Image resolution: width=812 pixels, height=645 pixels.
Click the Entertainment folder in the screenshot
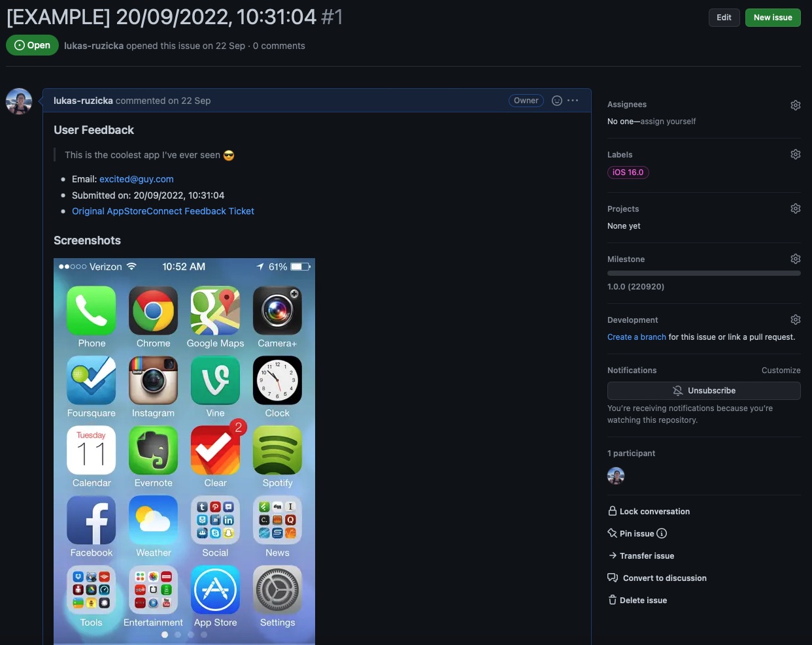click(153, 590)
